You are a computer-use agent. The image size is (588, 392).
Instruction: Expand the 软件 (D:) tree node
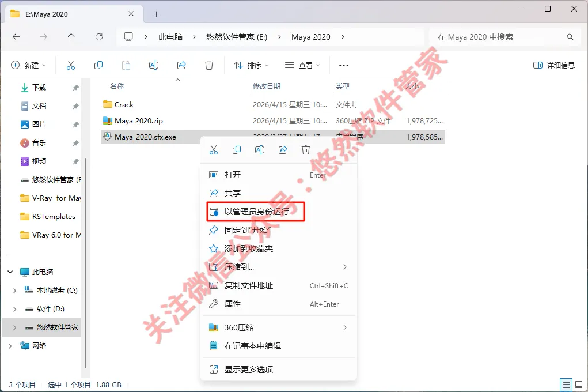pos(14,308)
